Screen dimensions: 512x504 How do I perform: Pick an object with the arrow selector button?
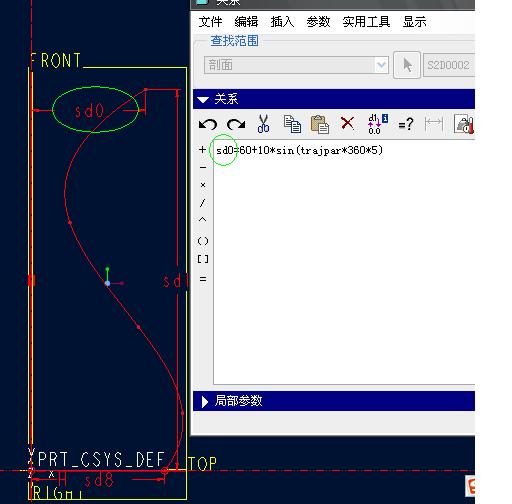(x=407, y=65)
